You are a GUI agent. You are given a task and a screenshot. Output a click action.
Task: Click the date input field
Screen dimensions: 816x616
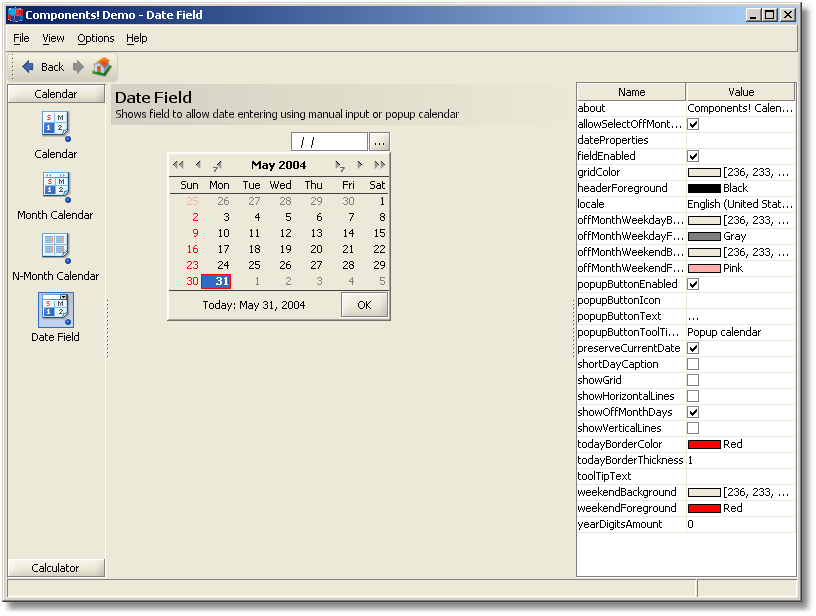(329, 142)
